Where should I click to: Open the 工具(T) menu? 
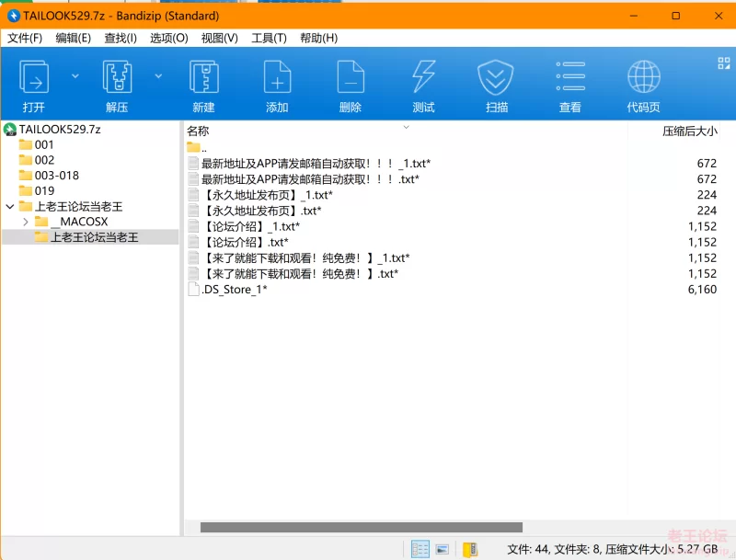click(x=269, y=38)
